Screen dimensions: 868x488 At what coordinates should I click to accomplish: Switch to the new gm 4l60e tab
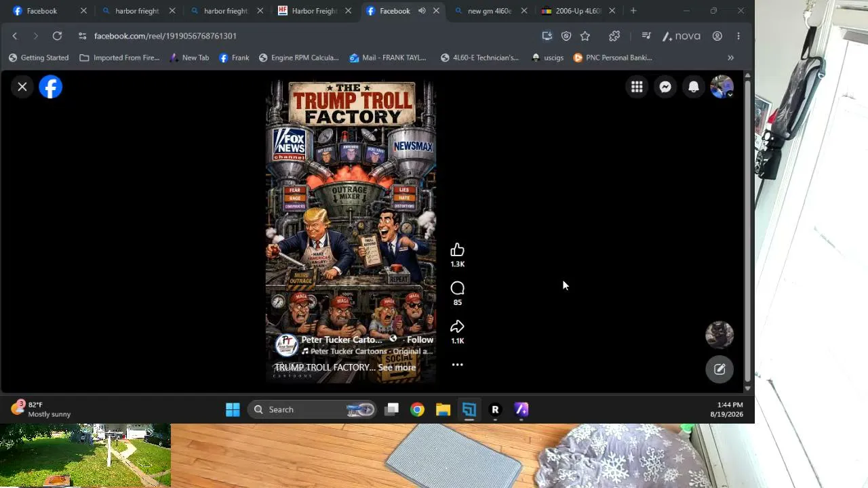click(x=490, y=11)
